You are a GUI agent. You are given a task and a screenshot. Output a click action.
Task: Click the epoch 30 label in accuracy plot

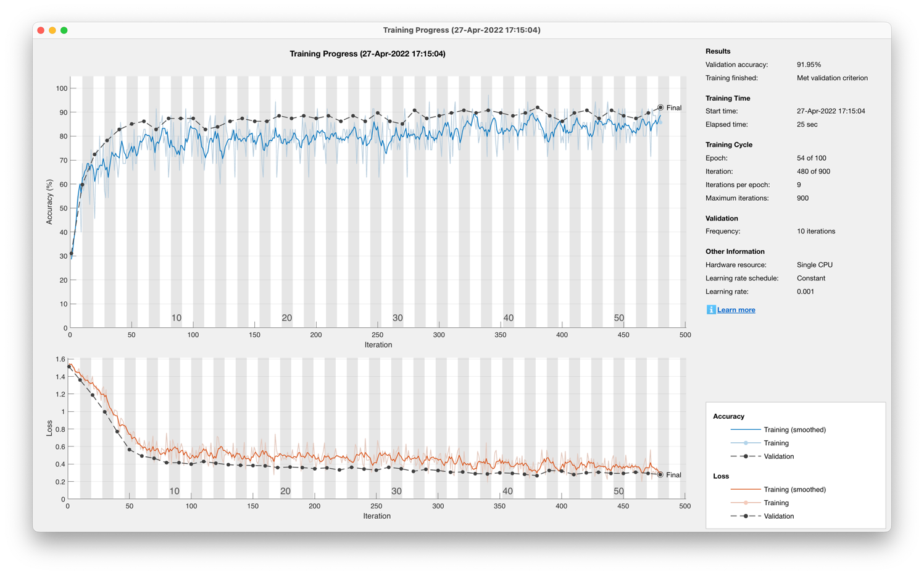point(397,318)
